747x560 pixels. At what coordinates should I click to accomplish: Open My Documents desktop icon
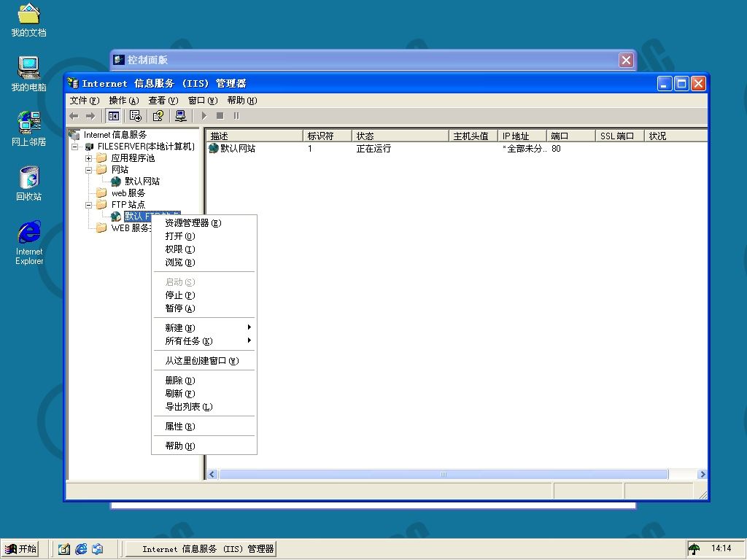pyautogui.click(x=28, y=20)
